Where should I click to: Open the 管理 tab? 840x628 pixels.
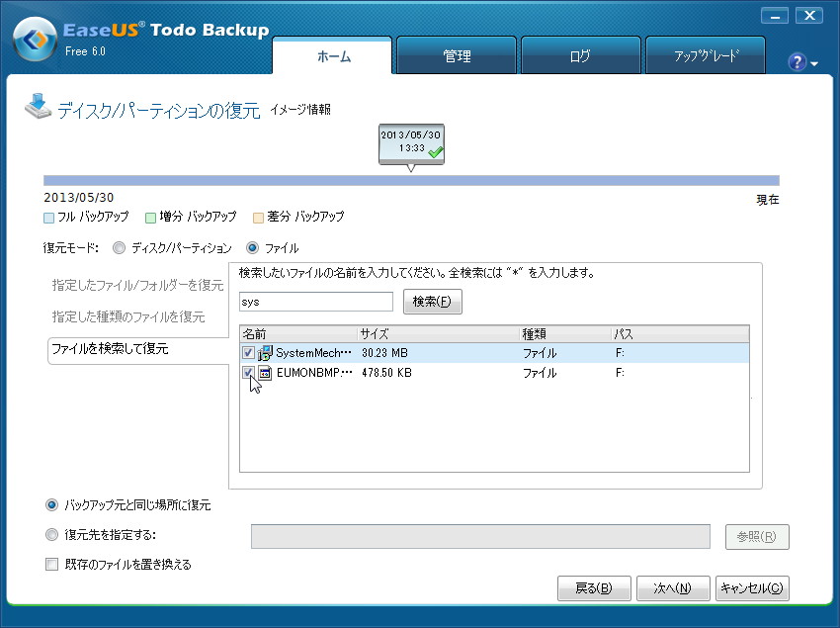457,55
